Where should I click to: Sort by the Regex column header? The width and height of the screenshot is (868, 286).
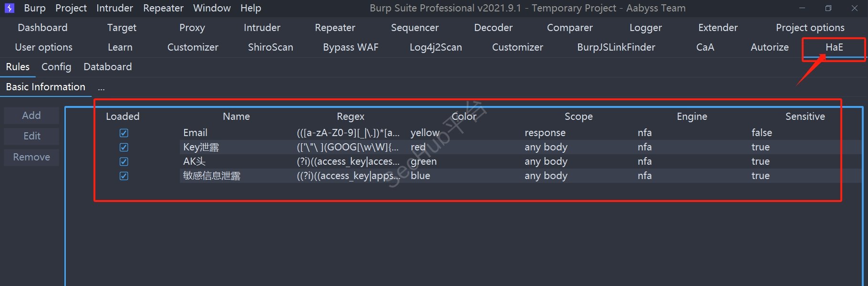(x=350, y=117)
